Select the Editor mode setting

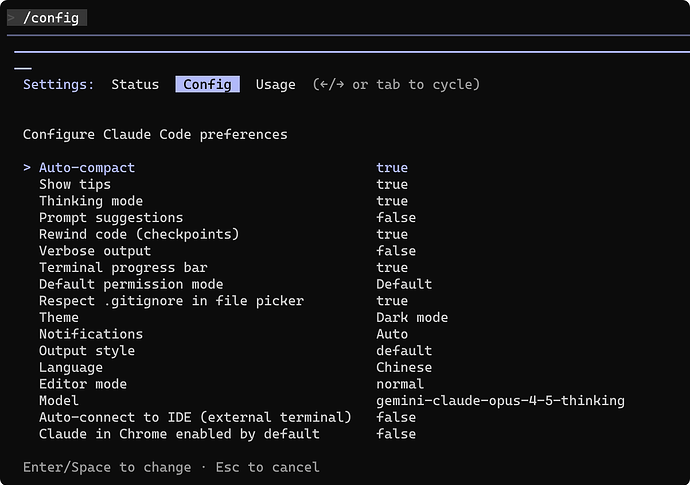[x=83, y=384]
